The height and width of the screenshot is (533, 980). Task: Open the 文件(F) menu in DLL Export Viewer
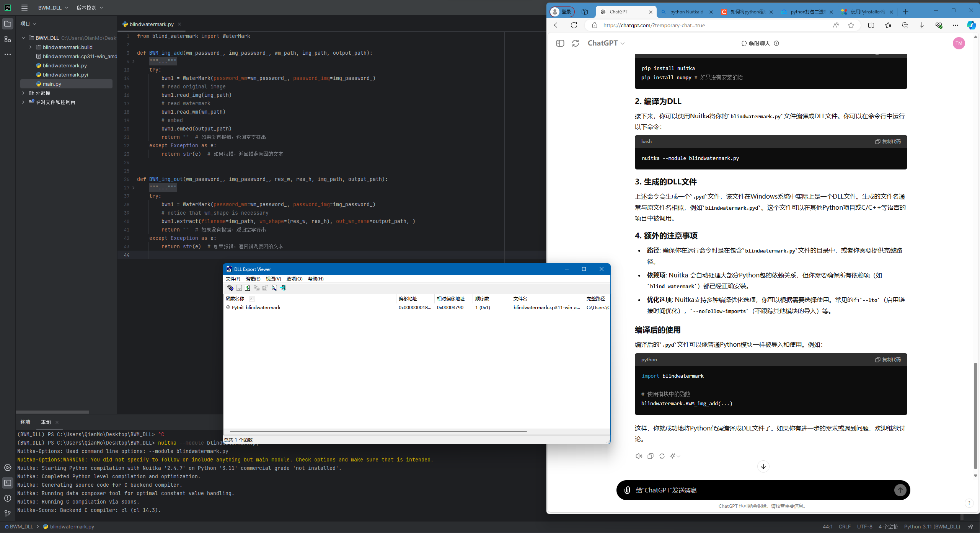click(x=233, y=279)
